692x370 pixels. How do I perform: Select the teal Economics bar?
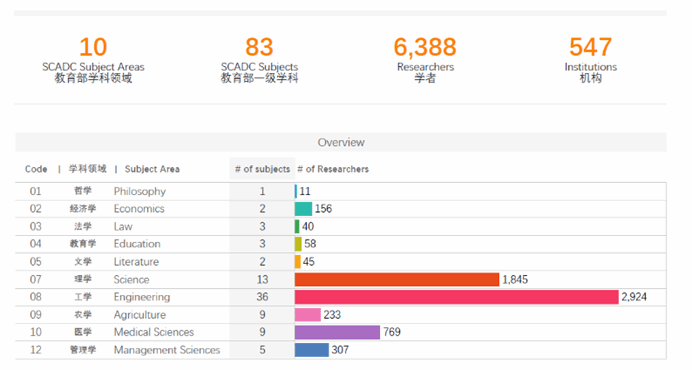tap(303, 209)
